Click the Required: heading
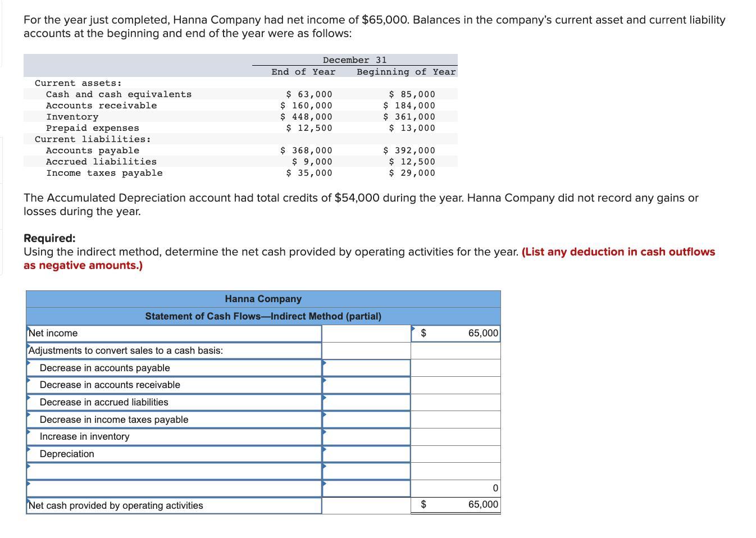The height and width of the screenshot is (538, 756). tap(49, 238)
